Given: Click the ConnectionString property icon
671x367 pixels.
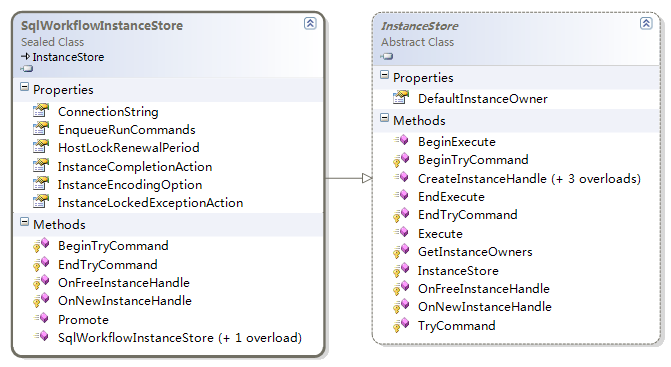Looking at the screenshot, I should click(x=41, y=111).
